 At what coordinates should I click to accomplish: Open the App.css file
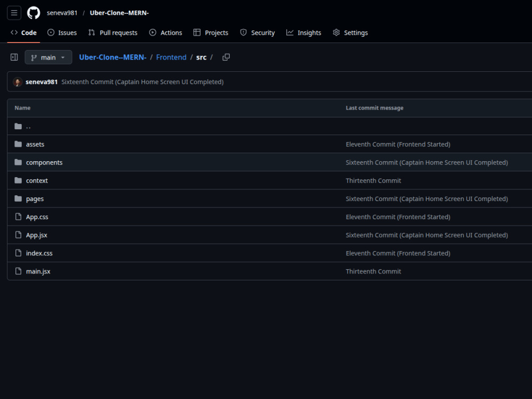pos(37,217)
